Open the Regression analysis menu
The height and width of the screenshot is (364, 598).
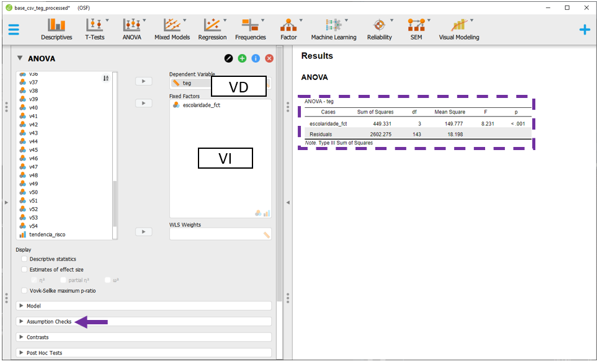pyautogui.click(x=212, y=29)
